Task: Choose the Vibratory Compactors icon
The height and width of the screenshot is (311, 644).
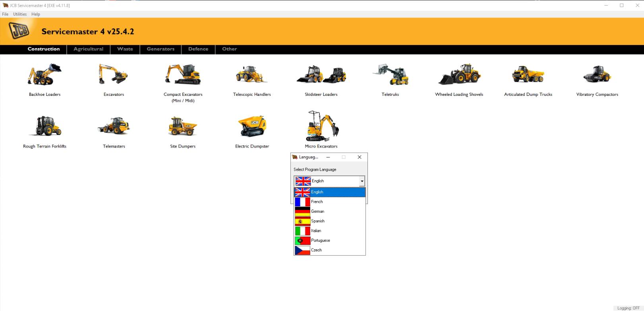Action: [x=597, y=75]
